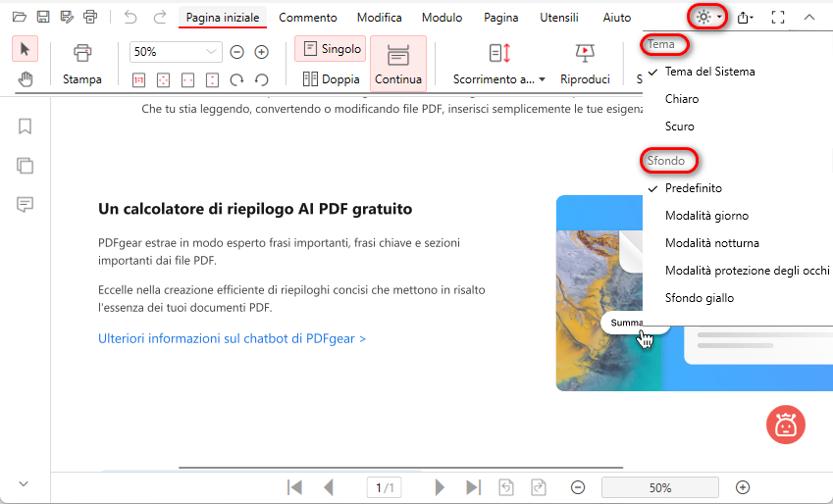Select the arrow cursor tool

click(x=25, y=49)
